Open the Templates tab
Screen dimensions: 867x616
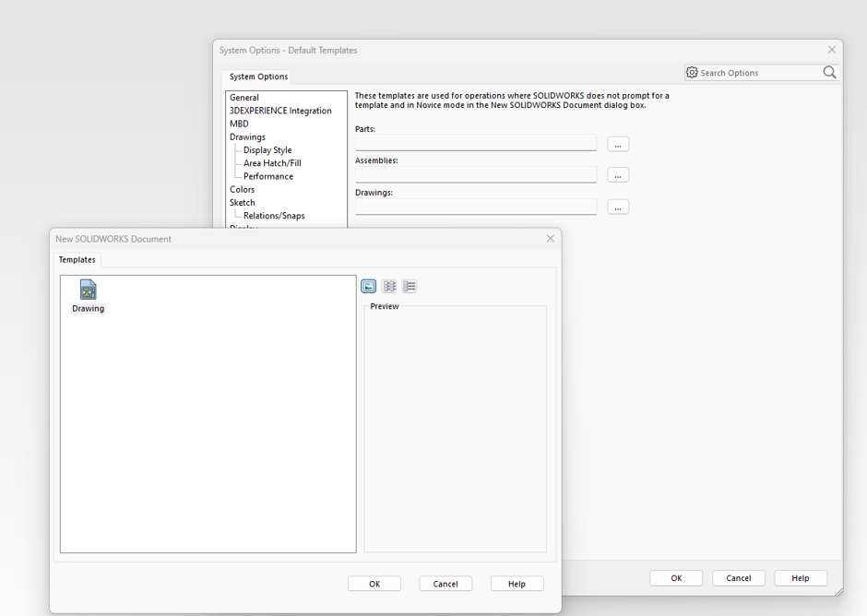pos(77,259)
